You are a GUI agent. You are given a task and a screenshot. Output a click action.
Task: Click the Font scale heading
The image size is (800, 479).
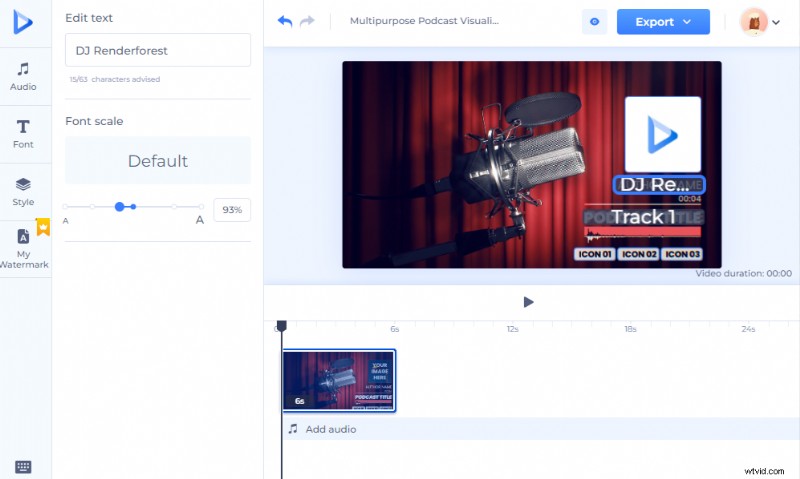[x=94, y=121]
